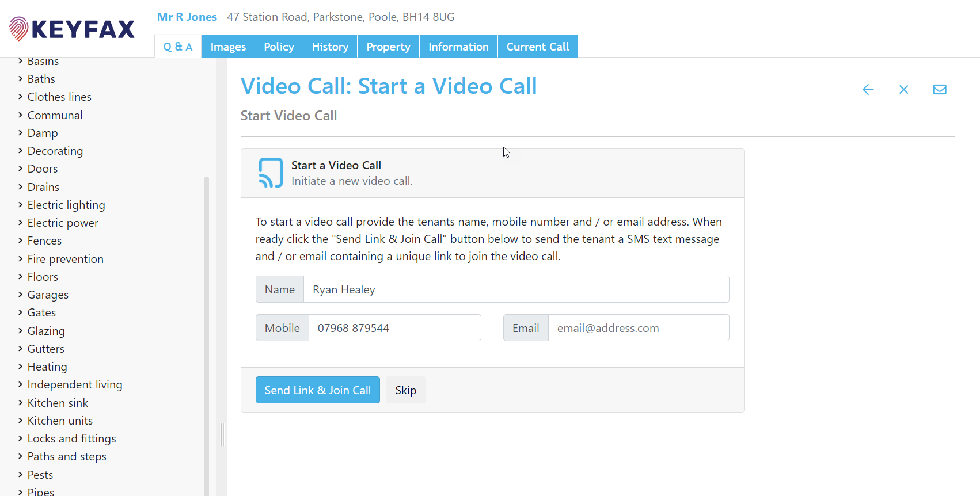Click the video call cast icon
980x496 pixels.
pos(270,173)
